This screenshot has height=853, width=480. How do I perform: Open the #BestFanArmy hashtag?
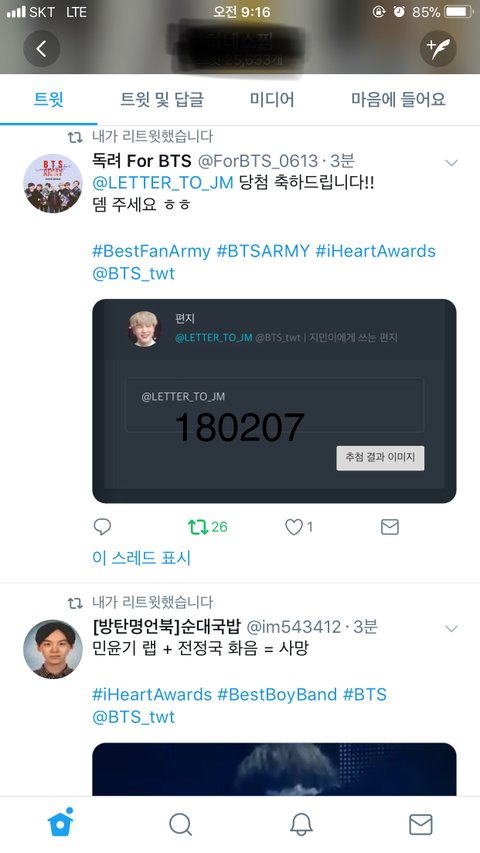pyautogui.click(x=151, y=251)
